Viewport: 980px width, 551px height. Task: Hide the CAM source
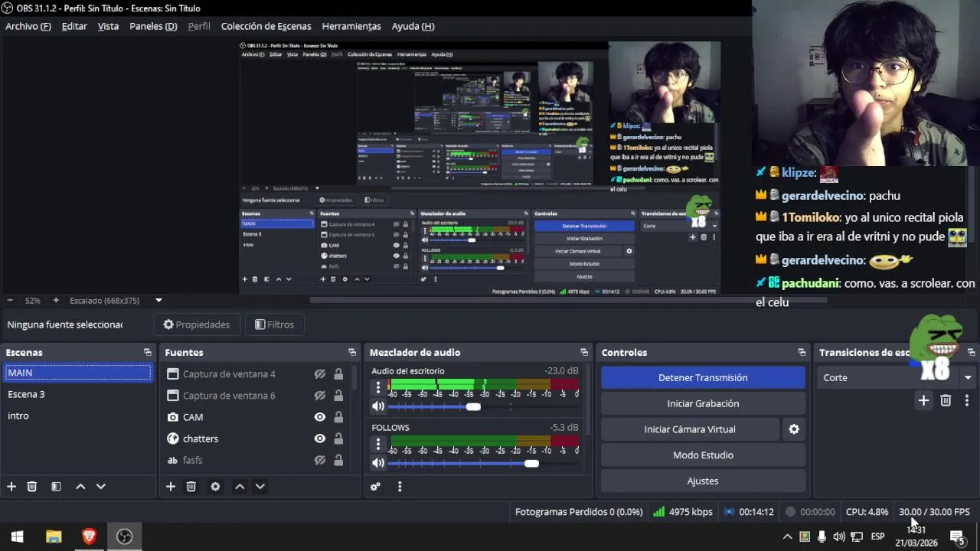(320, 417)
